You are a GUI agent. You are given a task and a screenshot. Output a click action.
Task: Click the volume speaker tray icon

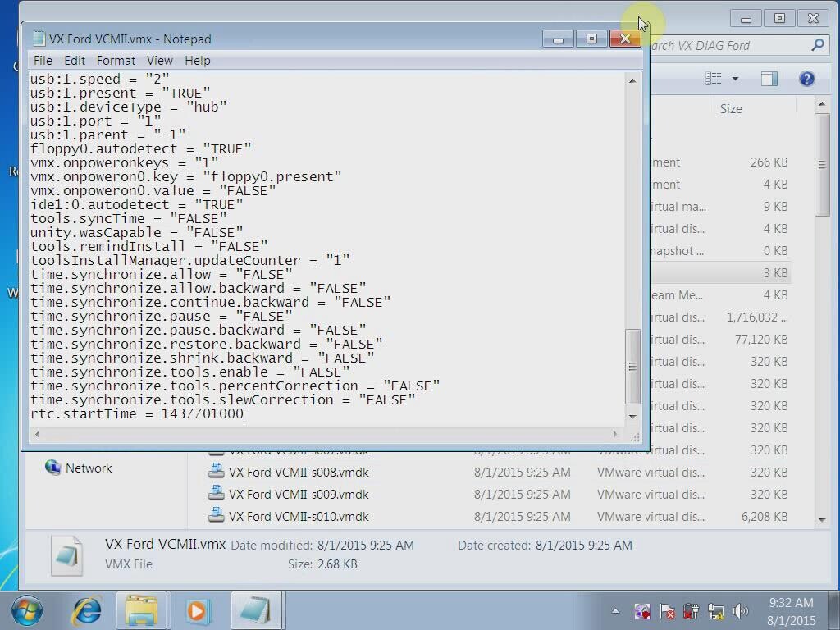(x=740, y=610)
